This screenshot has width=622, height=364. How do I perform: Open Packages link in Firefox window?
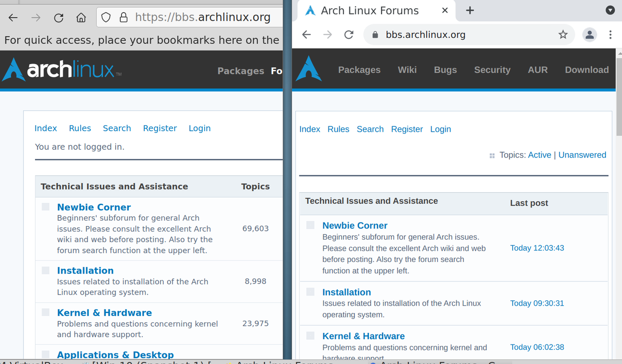pyautogui.click(x=241, y=71)
